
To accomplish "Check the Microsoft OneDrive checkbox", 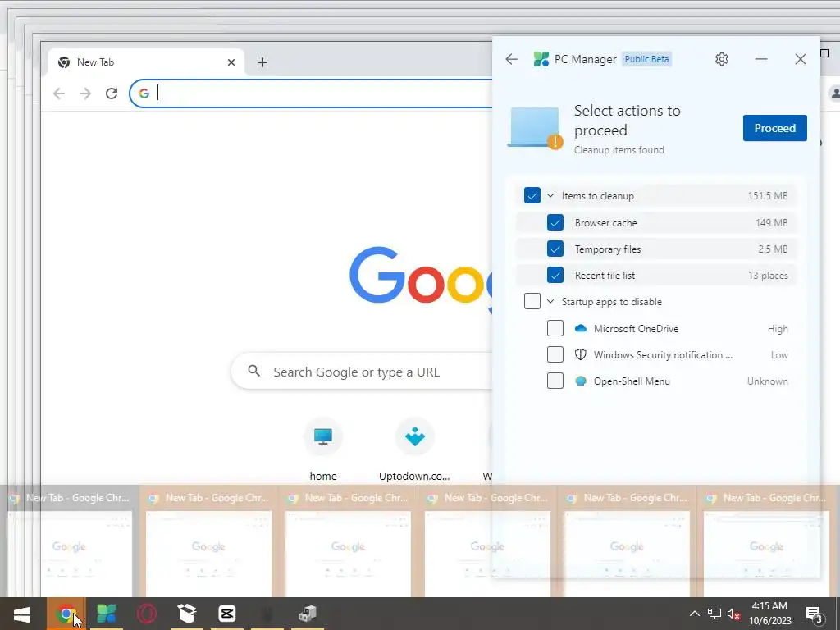I will pos(555,328).
